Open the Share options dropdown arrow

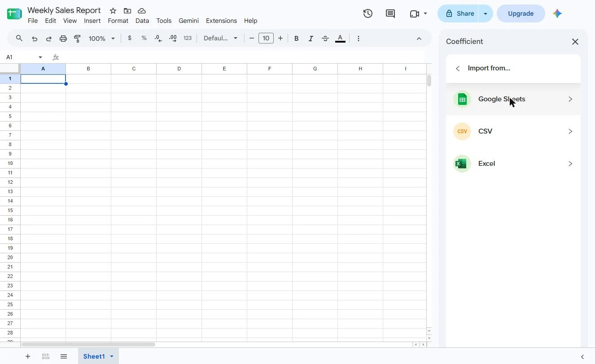tap(486, 13)
